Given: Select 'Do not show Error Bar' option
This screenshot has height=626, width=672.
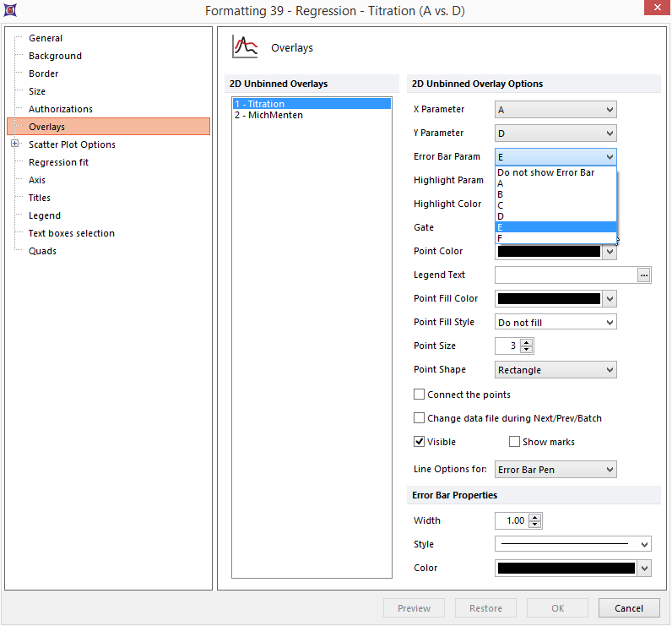Looking at the screenshot, I should [x=545, y=172].
